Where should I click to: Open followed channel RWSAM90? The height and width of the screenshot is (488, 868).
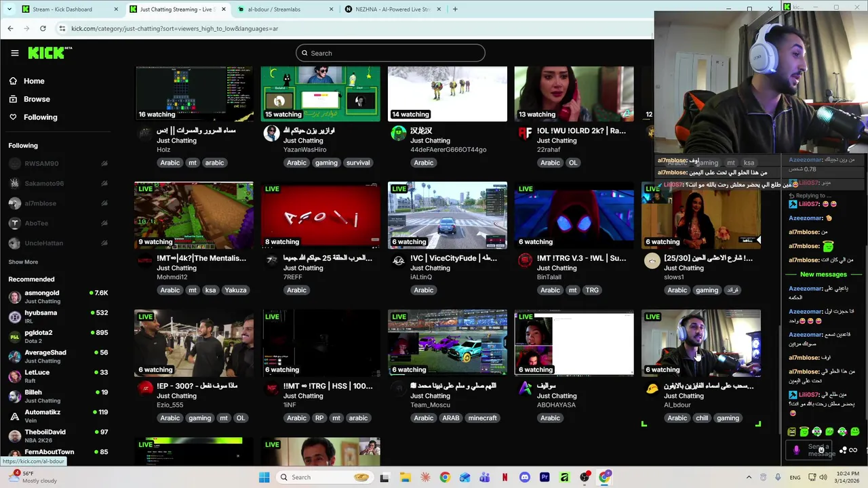(58, 163)
